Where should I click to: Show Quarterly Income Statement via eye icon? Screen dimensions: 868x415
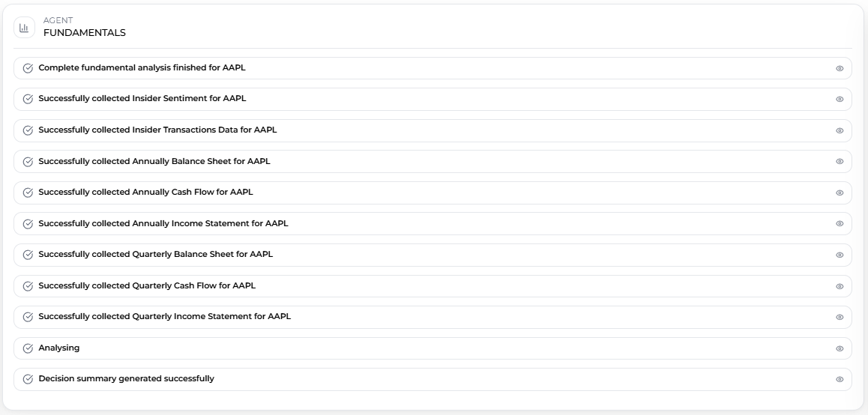(840, 317)
